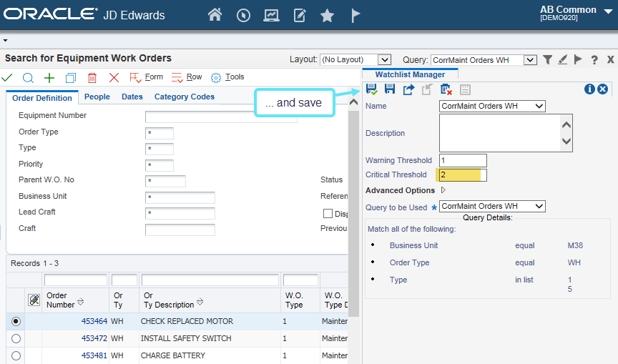618x364 pixels.
Task: Sort by Order Number column arrows
Action: click(x=80, y=302)
